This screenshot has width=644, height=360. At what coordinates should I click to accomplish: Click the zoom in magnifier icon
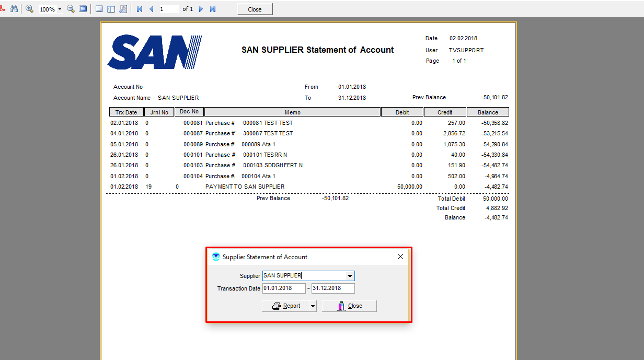29,9
